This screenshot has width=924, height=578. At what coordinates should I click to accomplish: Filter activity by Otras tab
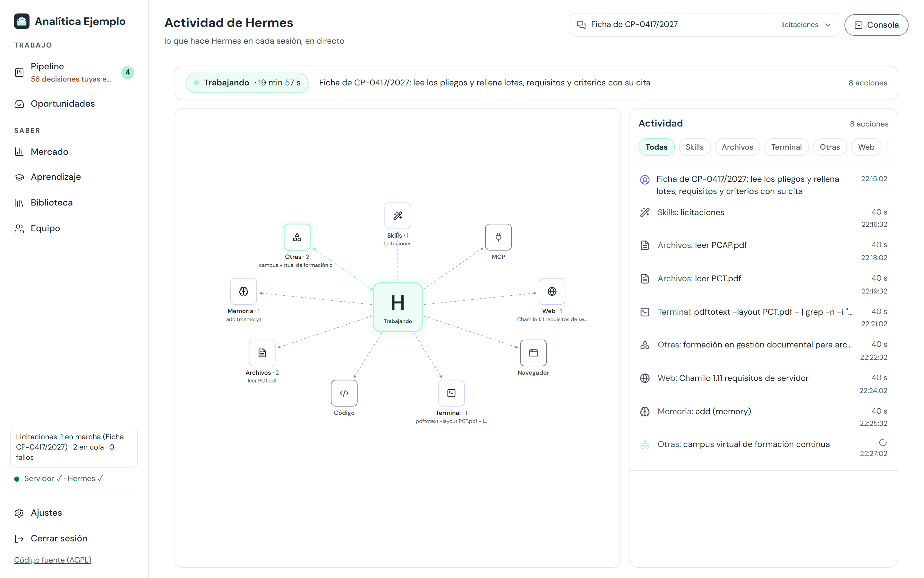(829, 147)
